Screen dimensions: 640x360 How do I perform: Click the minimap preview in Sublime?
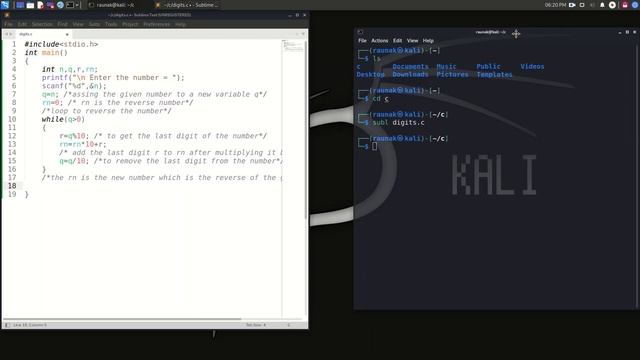pos(293,46)
